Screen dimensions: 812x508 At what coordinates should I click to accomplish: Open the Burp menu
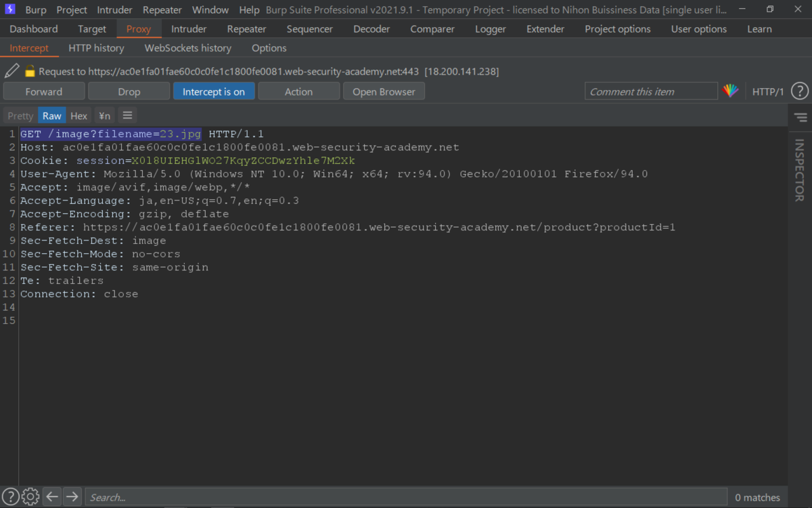[36, 10]
